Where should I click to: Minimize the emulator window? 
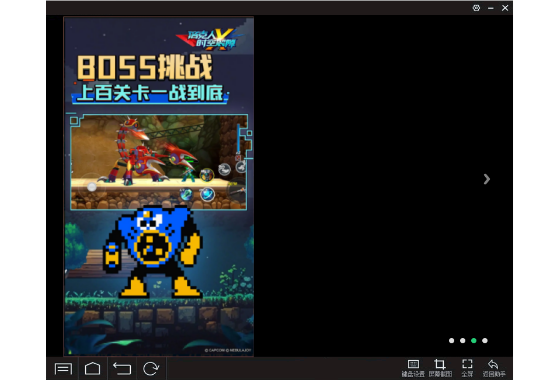pyautogui.click(x=491, y=8)
